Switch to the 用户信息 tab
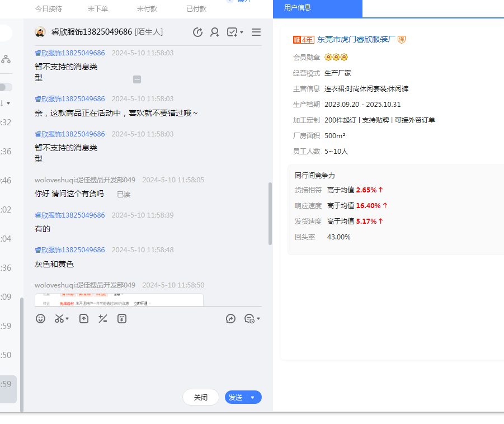Image resolution: width=504 pixels, height=424 pixels. (298, 8)
